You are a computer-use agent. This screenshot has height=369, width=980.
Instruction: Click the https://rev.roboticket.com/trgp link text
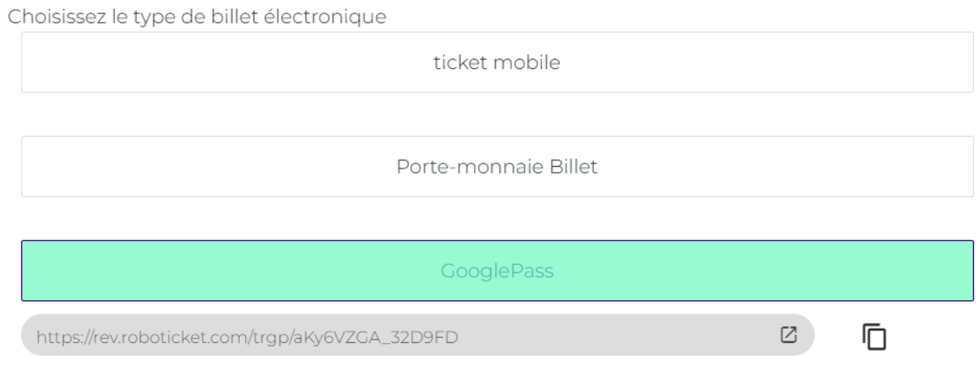pyautogui.click(x=247, y=338)
